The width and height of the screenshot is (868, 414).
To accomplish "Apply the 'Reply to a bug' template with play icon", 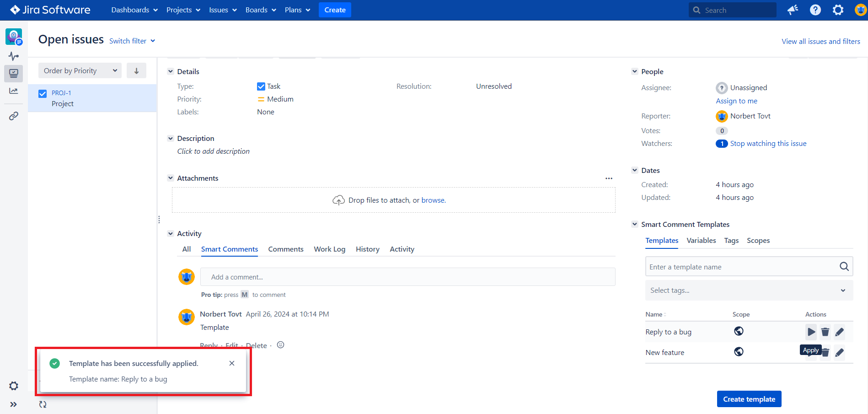I will [x=811, y=332].
